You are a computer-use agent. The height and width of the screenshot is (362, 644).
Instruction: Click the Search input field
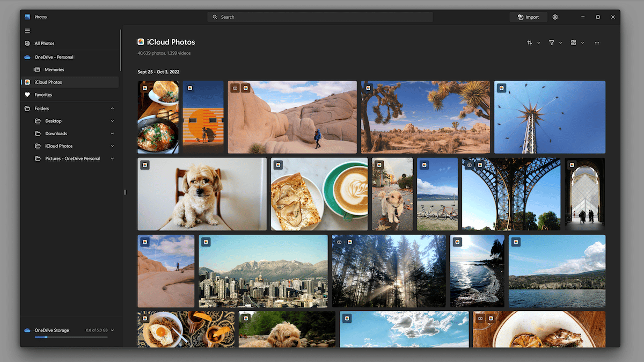pyautogui.click(x=319, y=17)
